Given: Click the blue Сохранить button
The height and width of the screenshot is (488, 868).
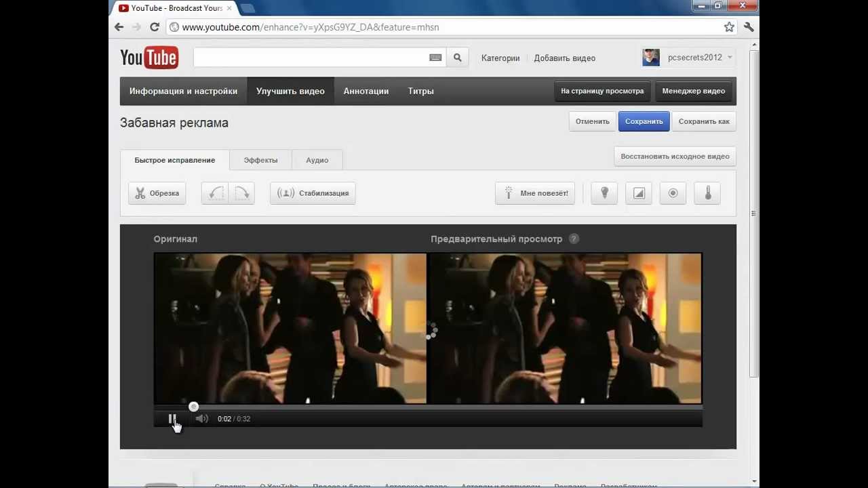Looking at the screenshot, I should (644, 121).
